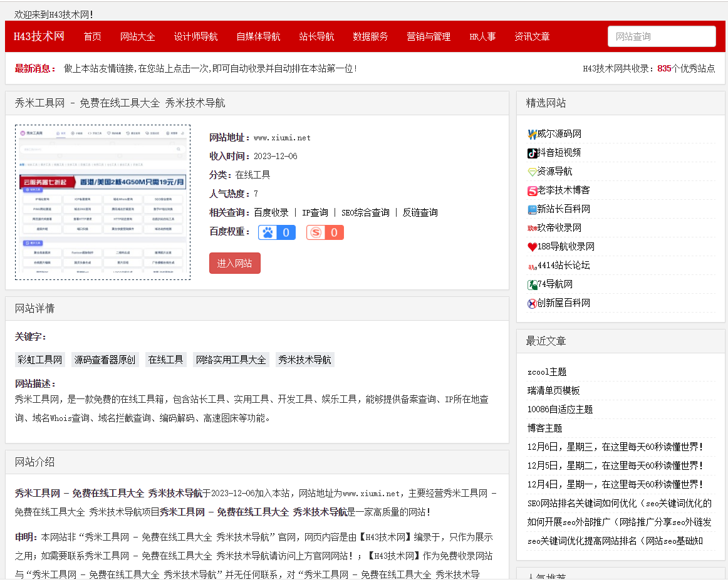Click the 百度收录 query link
The image size is (728, 582).
[271, 212]
